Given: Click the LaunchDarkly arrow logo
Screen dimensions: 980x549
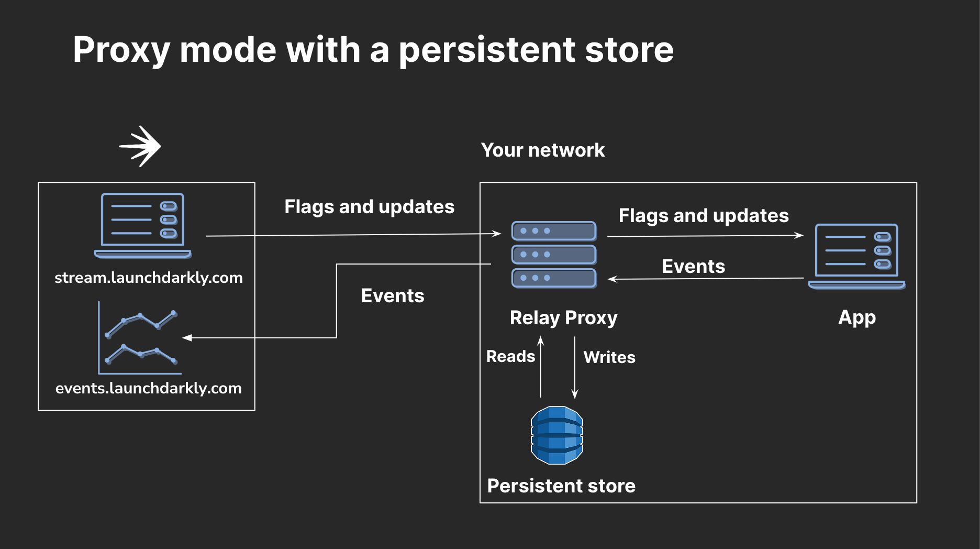Looking at the screenshot, I should 140,146.
